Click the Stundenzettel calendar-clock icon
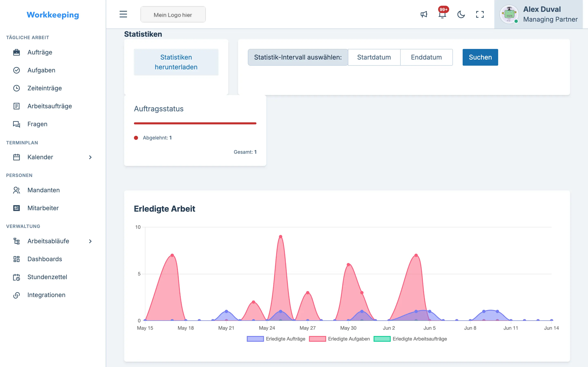The width and height of the screenshot is (588, 367). (x=16, y=277)
